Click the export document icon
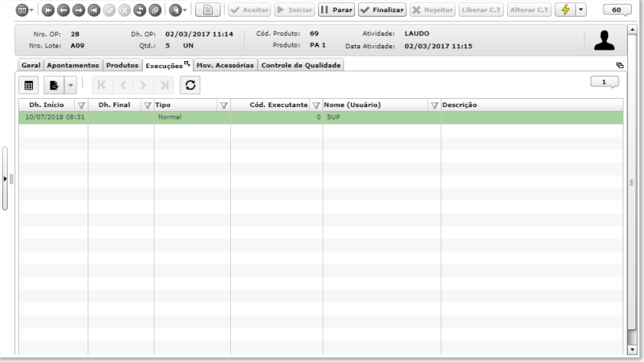This screenshot has width=644, height=362. pyautogui.click(x=54, y=86)
